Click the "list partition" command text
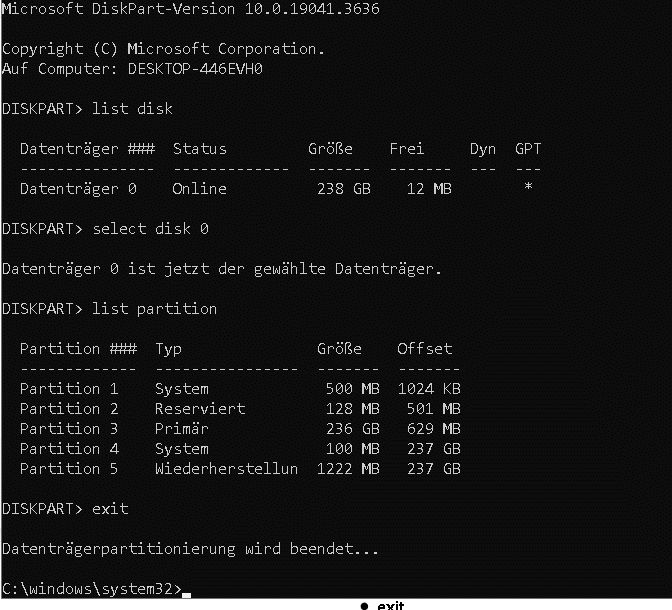 154,309
